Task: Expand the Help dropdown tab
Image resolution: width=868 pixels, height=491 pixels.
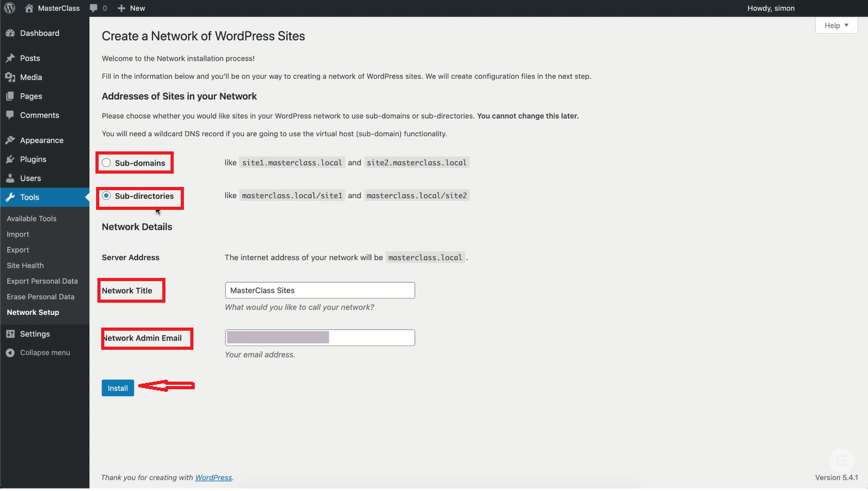Action: click(836, 25)
